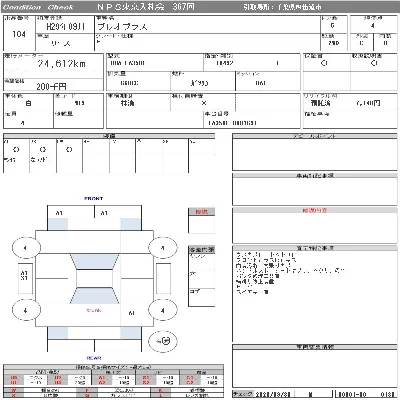400x400 pixels.
Task: Click the shaded front windshield in the diagram
Action: pyautogui.click(x=94, y=262)
